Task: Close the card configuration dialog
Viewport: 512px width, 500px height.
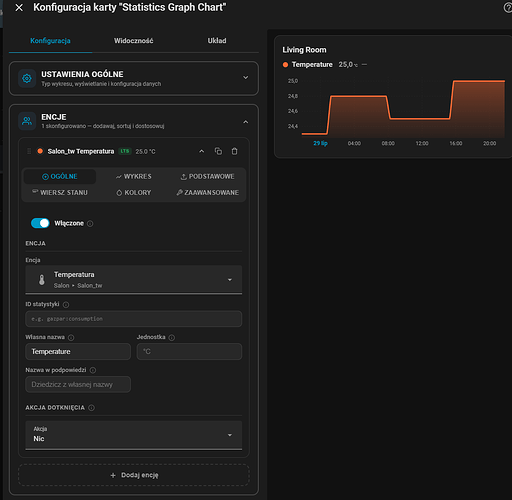Action: (19, 8)
